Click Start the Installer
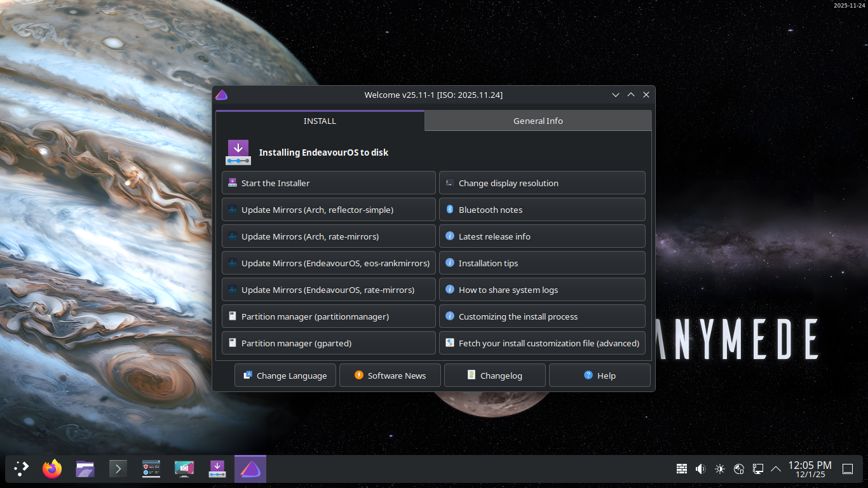Image resolution: width=868 pixels, height=488 pixels. 329,183
